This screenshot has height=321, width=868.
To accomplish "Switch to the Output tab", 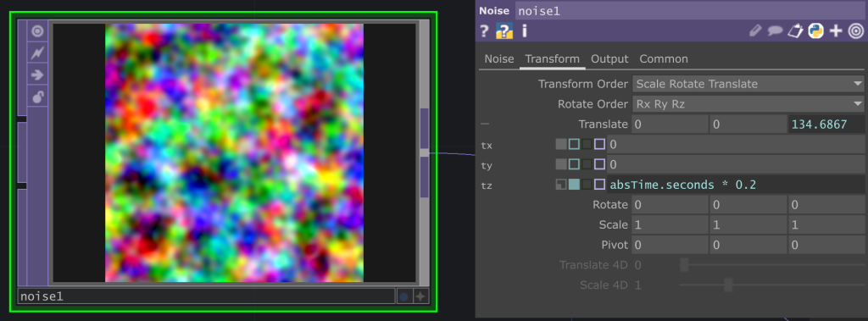I will (609, 58).
